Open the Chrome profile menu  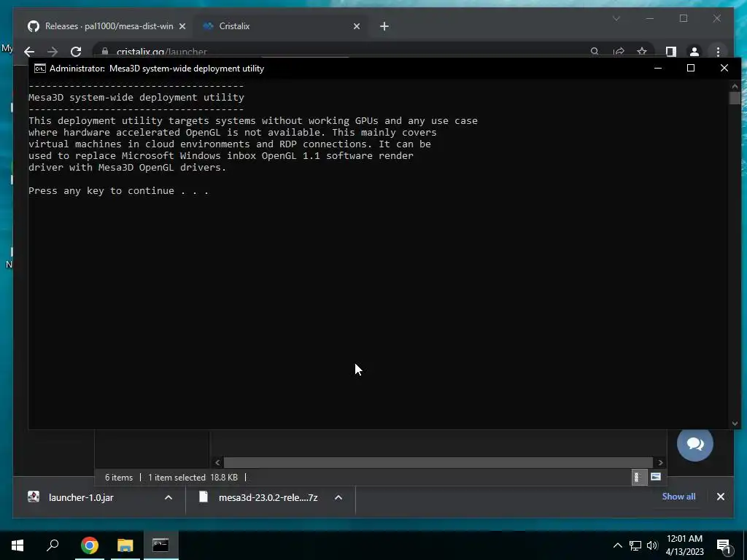click(x=694, y=52)
